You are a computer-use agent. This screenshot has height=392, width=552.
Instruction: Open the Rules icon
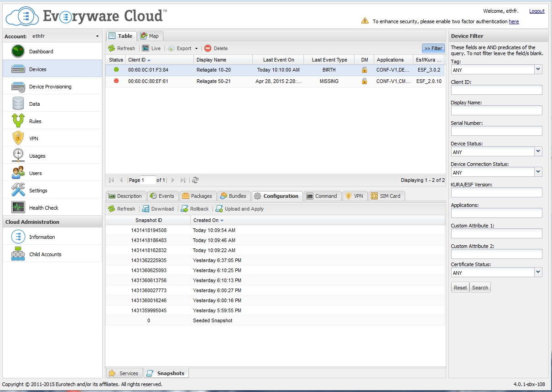point(18,121)
